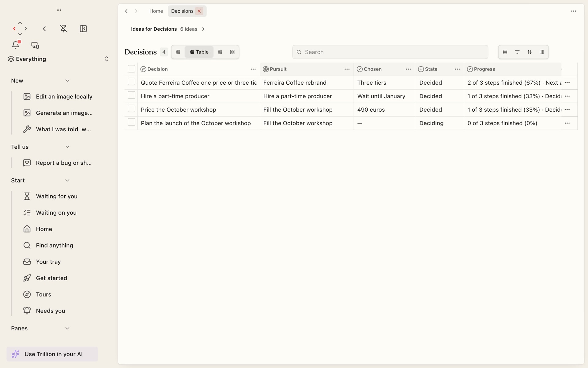Open the filter icon in table toolbar
Image resolution: width=588 pixels, height=368 pixels.
coord(517,52)
